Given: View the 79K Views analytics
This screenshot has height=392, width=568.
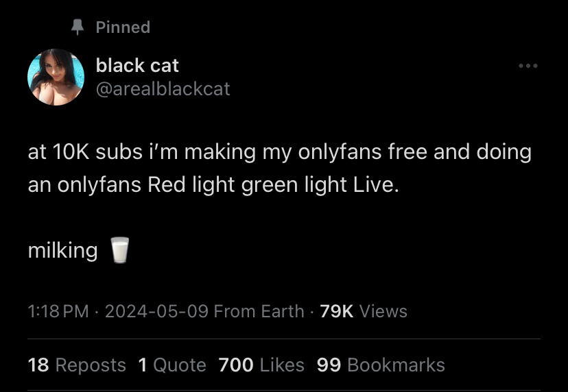Looking at the screenshot, I should 364,311.
